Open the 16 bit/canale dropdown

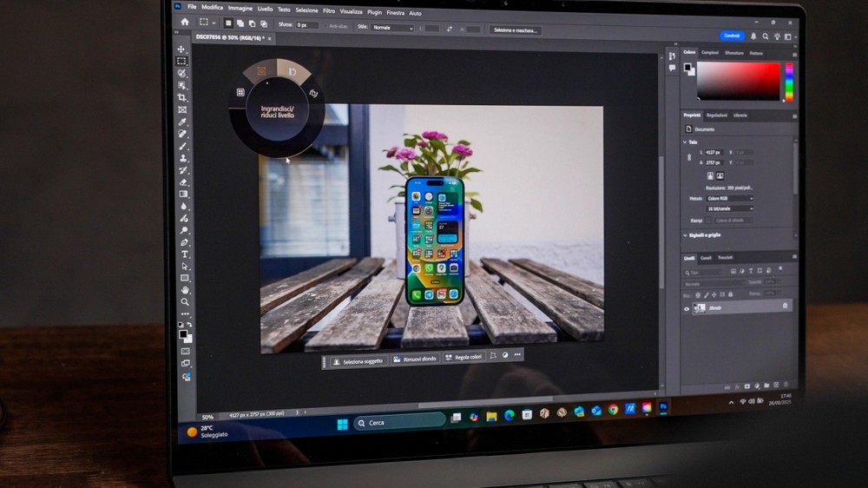(730, 208)
